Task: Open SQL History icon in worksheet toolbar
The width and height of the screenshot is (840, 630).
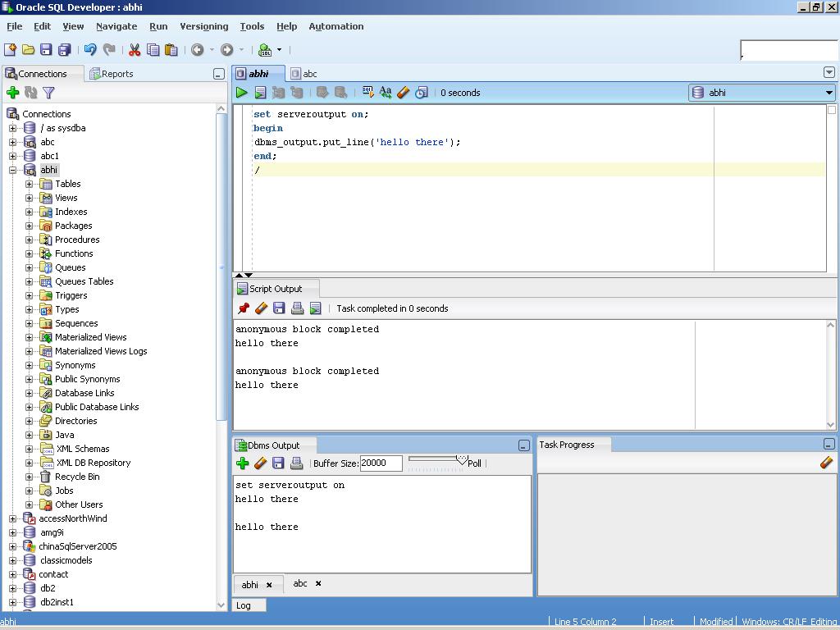Action: 422,93
